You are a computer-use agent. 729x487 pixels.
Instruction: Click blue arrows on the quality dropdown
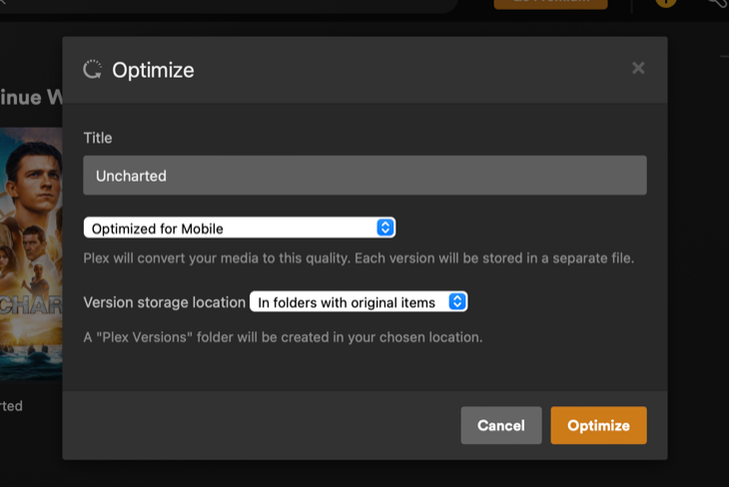click(385, 228)
